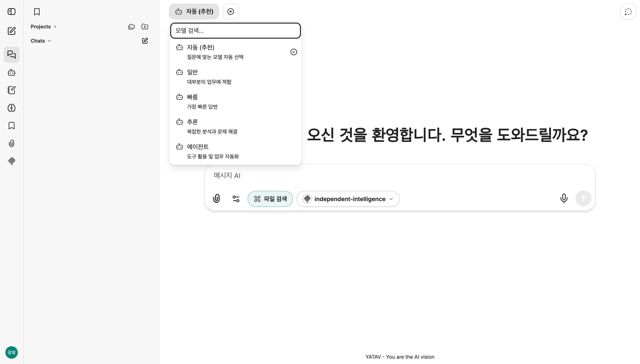The image size is (640, 364).
Task: Select the 일반 model option
Action: pyautogui.click(x=236, y=77)
